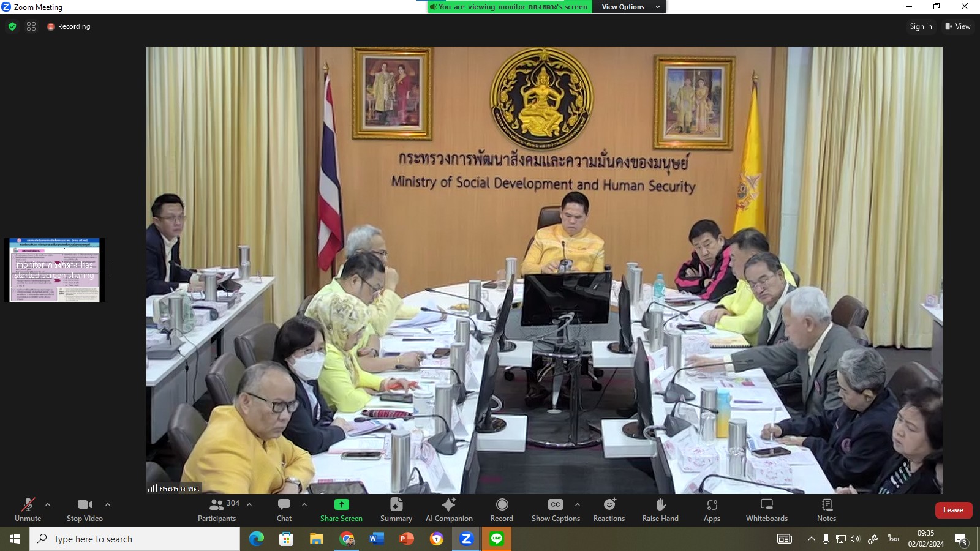Open the Chat panel
This screenshot has height=551, width=980.
[284, 510]
